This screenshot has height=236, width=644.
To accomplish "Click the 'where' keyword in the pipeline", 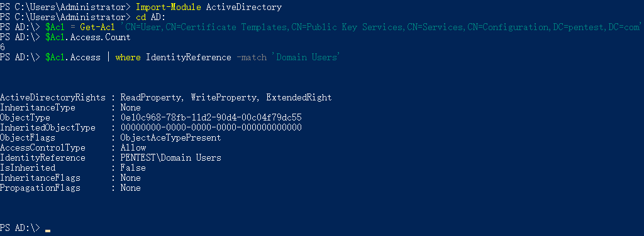I will (x=128, y=57).
